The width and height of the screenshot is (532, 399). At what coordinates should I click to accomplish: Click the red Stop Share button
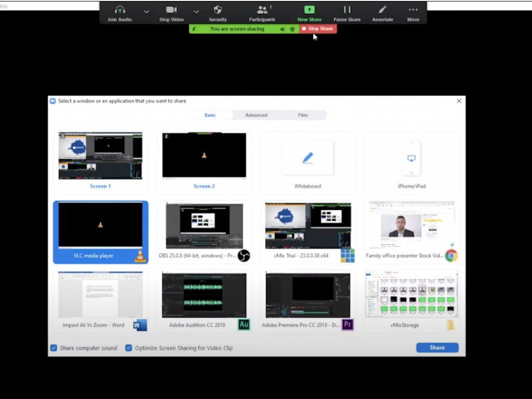coord(318,29)
